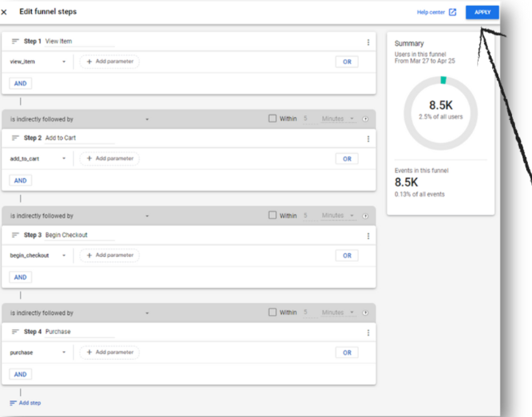Open the Step 1 three-dot overflow menu
Viewport: 532px width, 417px height.
click(368, 41)
